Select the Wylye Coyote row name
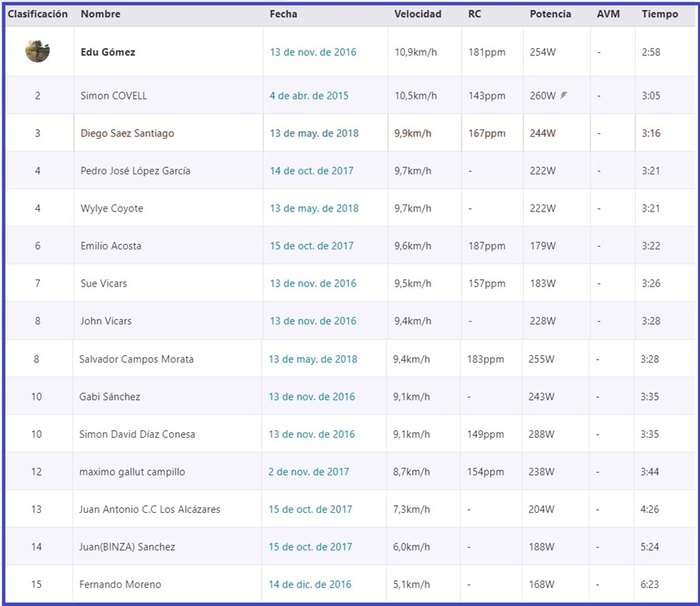This screenshot has height=606, width=700. (112, 208)
